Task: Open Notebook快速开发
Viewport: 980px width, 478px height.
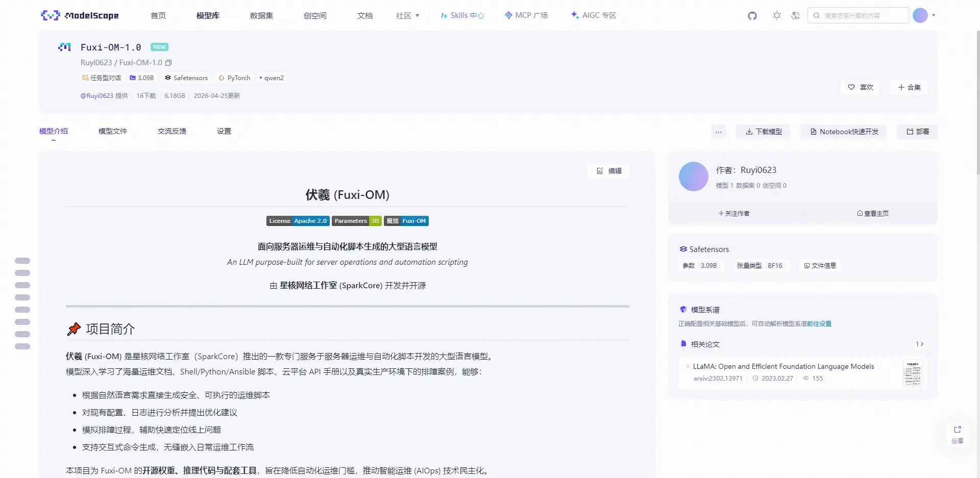Action: [x=844, y=132]
